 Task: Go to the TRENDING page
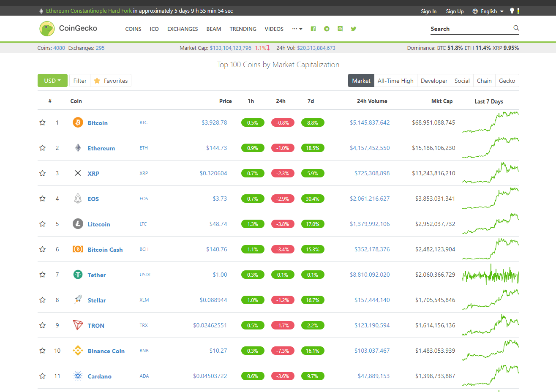[243, 29]
